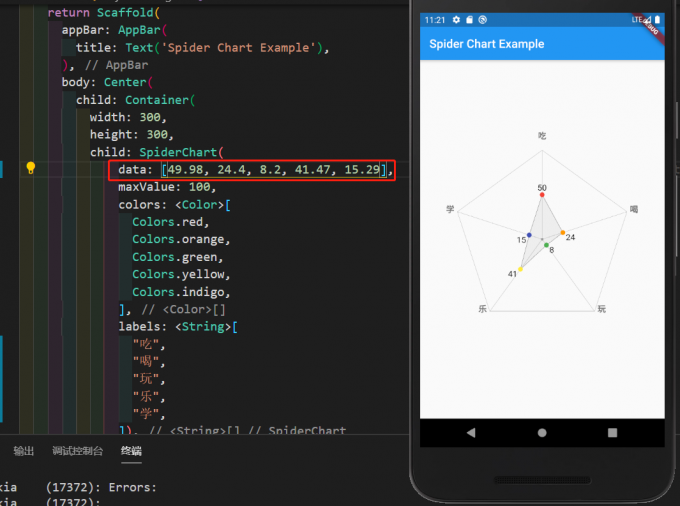Click the body: Center( line
This screenshot has height=506, width=680.
tap(107, 82)
